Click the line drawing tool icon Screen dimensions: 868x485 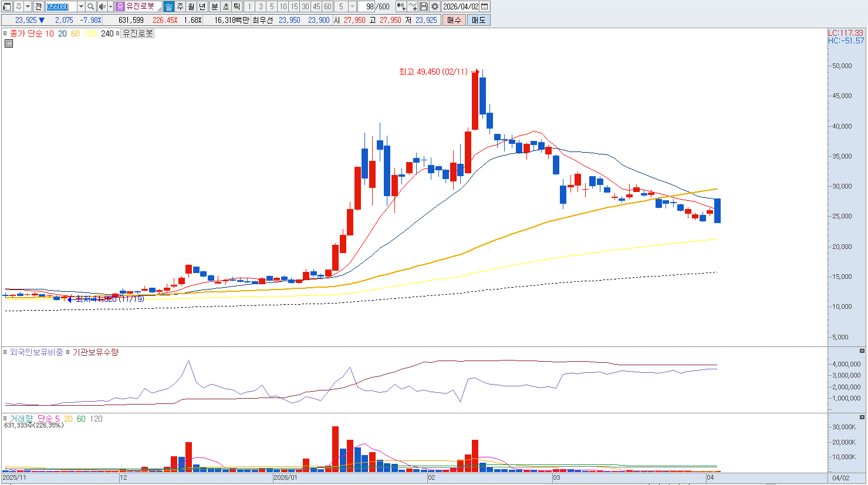(x=413, y=6)
